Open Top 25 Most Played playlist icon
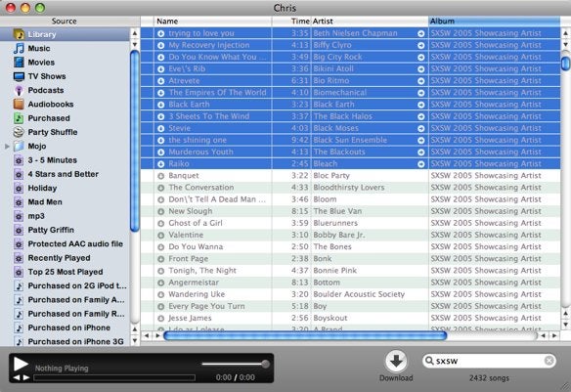 tap(19, 272)
